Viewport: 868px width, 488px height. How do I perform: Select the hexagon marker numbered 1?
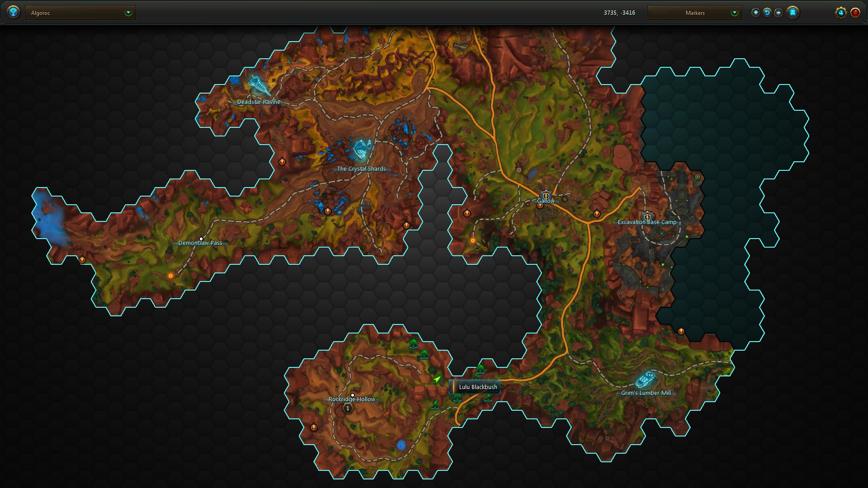(348, 408)
